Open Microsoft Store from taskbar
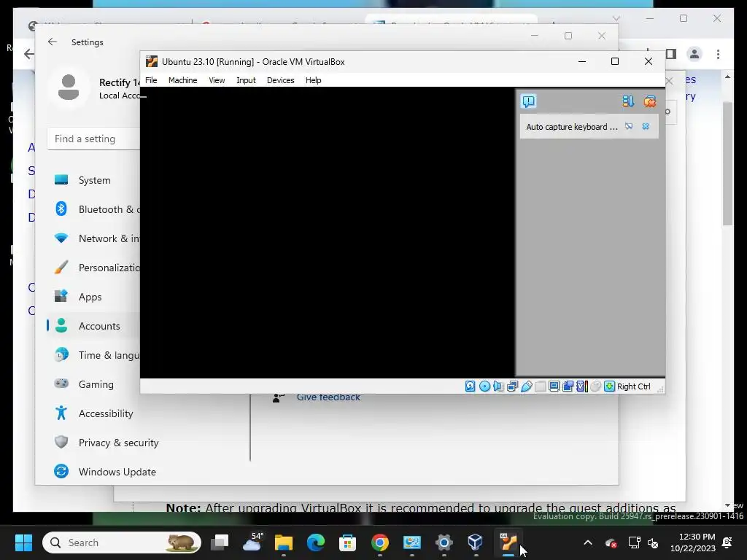The height and width of the screenshot is (560, 747). [347, 542]
